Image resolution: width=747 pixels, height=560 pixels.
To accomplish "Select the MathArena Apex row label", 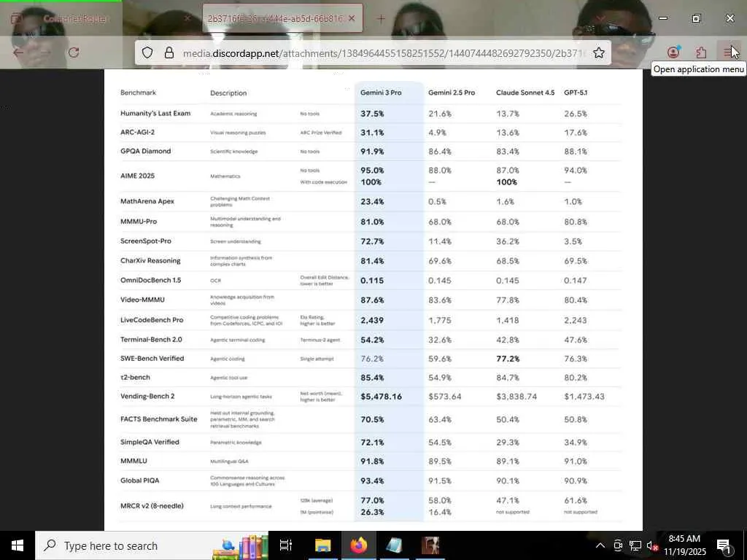I will click(x=147, y=201).
